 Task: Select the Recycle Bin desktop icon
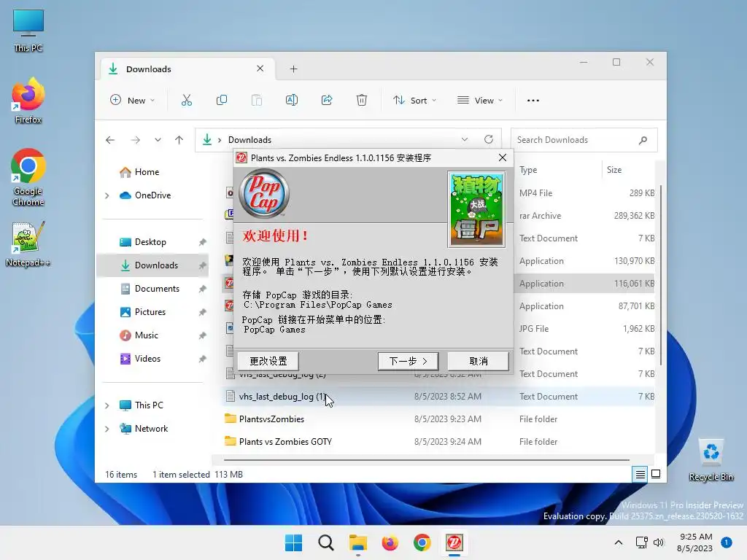coord(711,460)
